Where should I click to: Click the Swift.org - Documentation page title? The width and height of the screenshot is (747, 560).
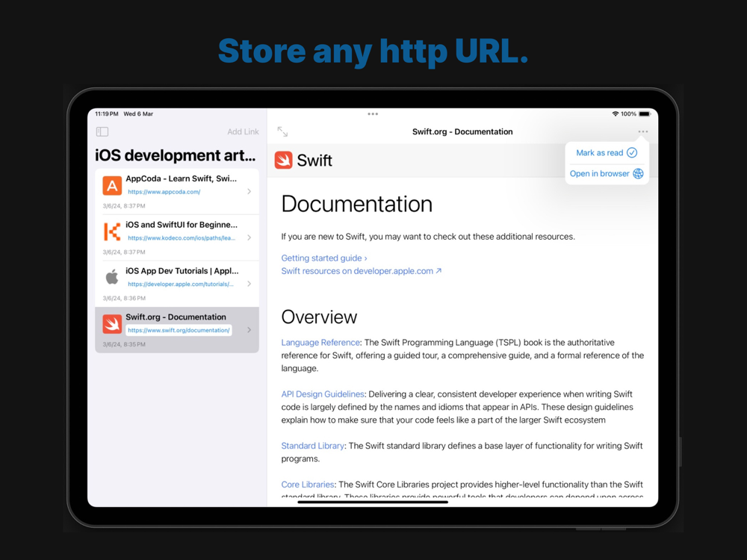[x=462, y=132]
